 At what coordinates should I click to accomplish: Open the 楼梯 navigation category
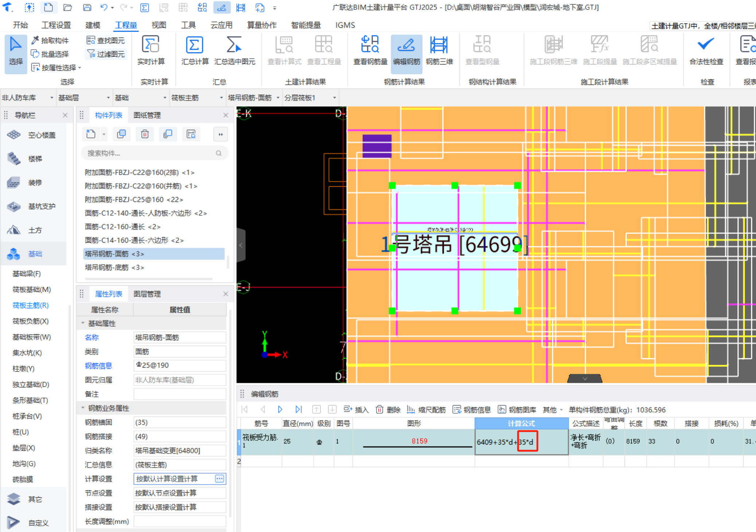point(34,159)
